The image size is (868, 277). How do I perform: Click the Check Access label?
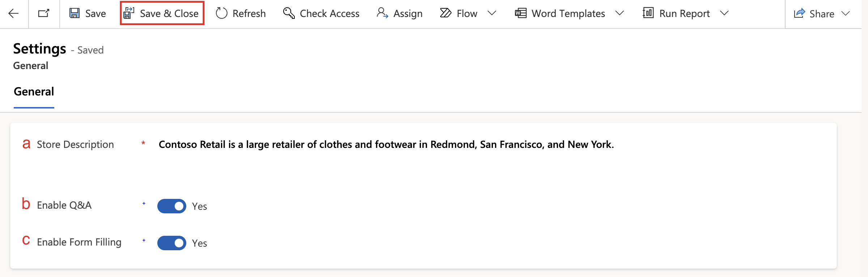329,14
